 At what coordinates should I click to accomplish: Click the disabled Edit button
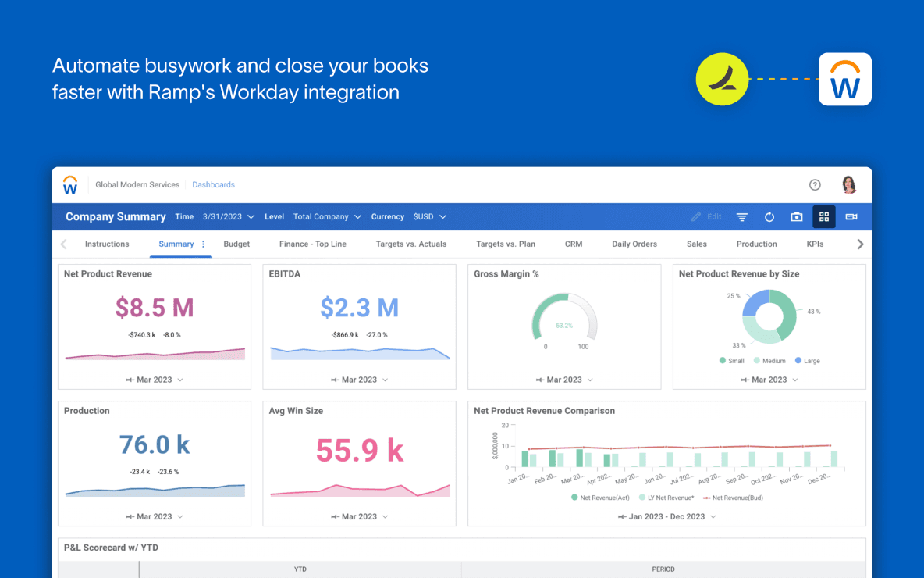coord(706,216)
